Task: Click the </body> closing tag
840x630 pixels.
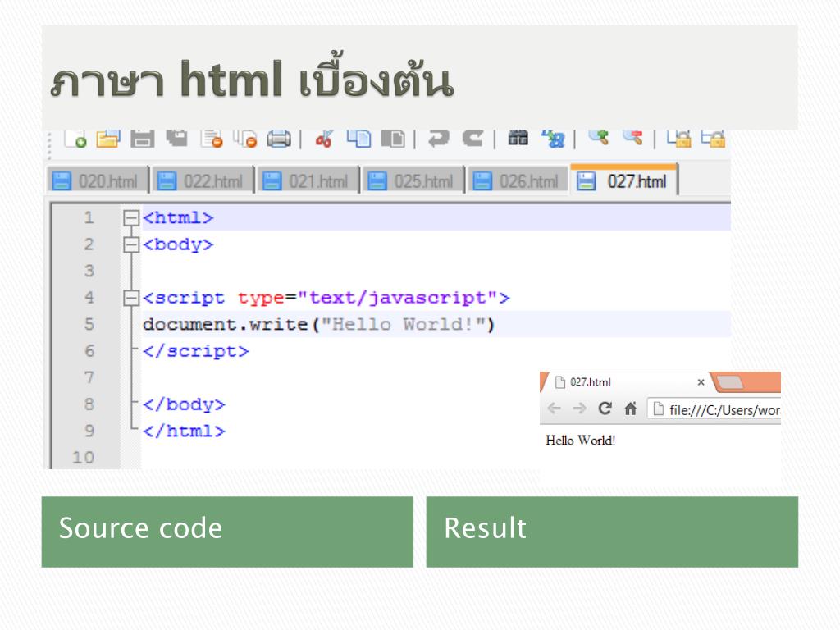Action: click(185, 404)
